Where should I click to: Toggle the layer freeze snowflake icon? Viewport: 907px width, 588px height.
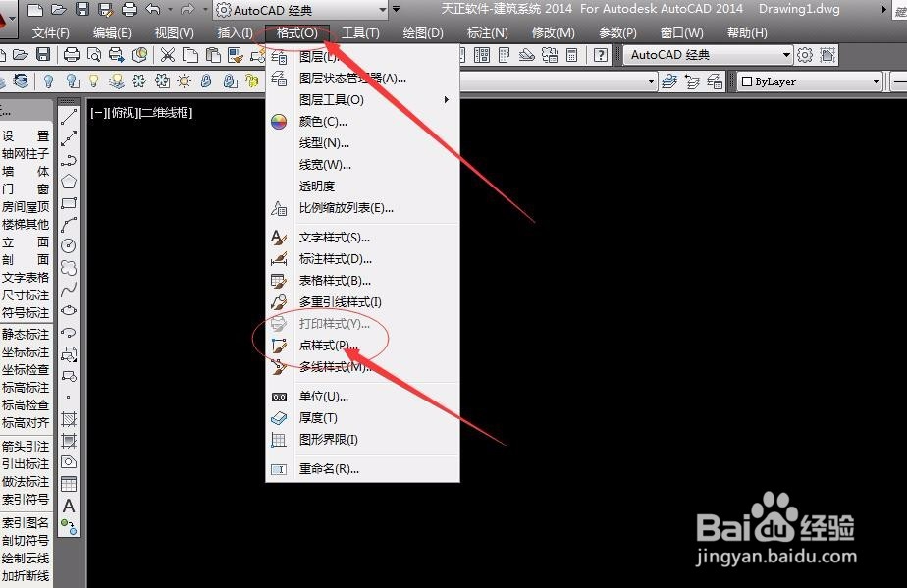coord(138,81)
